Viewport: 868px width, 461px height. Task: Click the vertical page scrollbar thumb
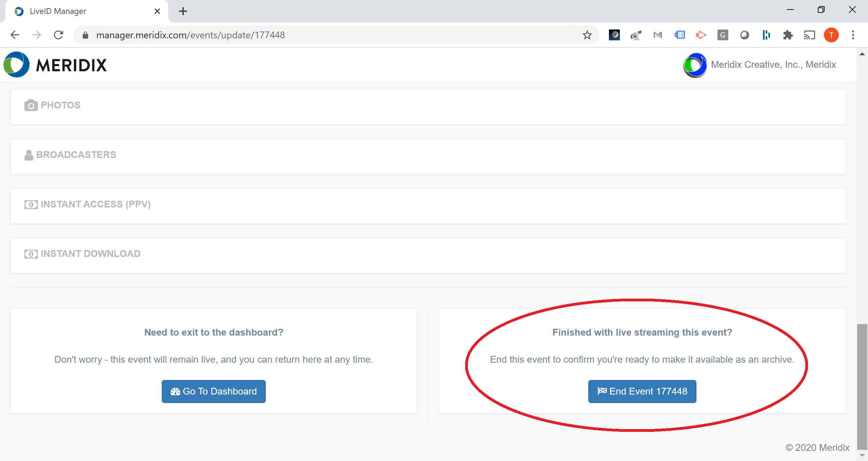(862, 386)
